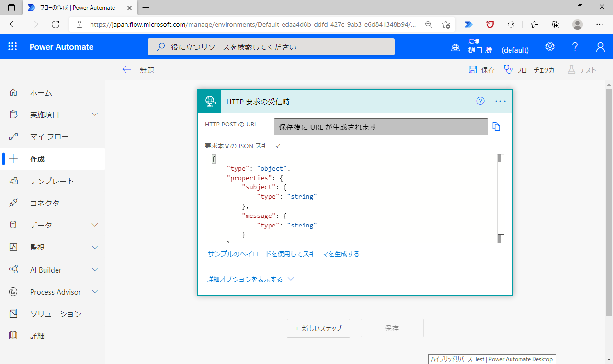Image resolution: width=613 pixels, height=364 pixels.
Task: Open the コネクタ navigation item
Action: point(53,203)
